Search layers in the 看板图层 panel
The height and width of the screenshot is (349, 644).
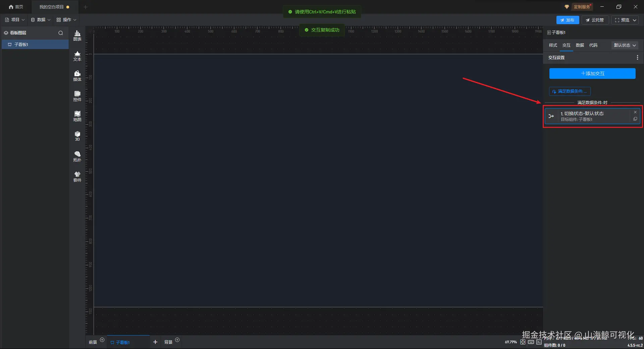(x=61, y=33)
